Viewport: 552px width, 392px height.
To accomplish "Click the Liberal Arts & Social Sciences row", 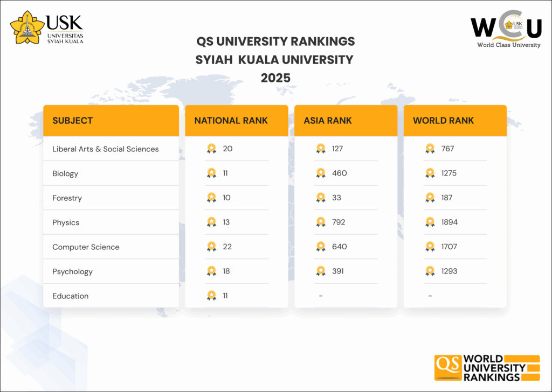I will [111, 149].
